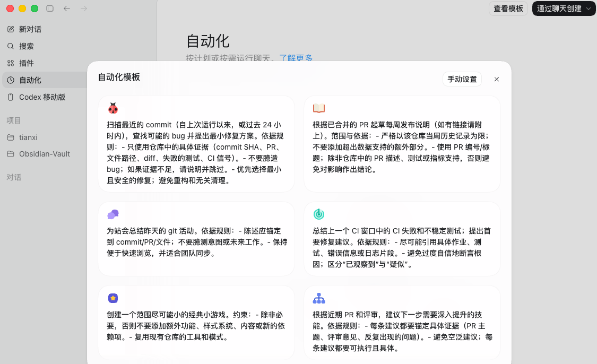Go forward with the right arrow
This screenshot has height=364, width=597.
[84, 8]
